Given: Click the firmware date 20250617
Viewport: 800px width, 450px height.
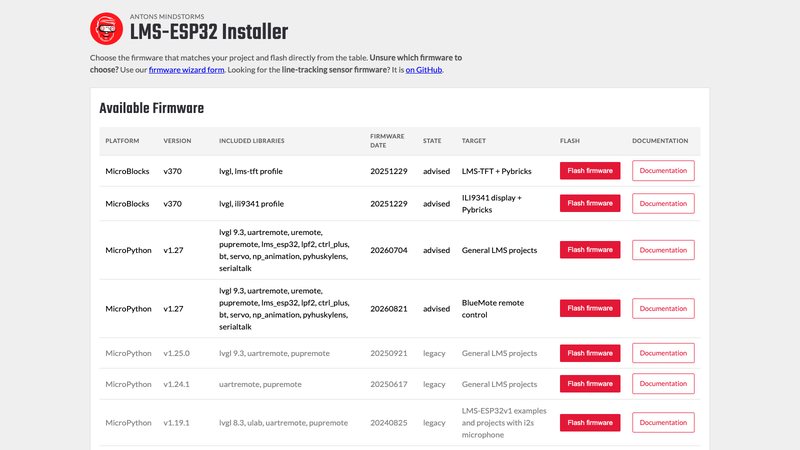Looking at the screenshot, I should (x=389, y=384).
